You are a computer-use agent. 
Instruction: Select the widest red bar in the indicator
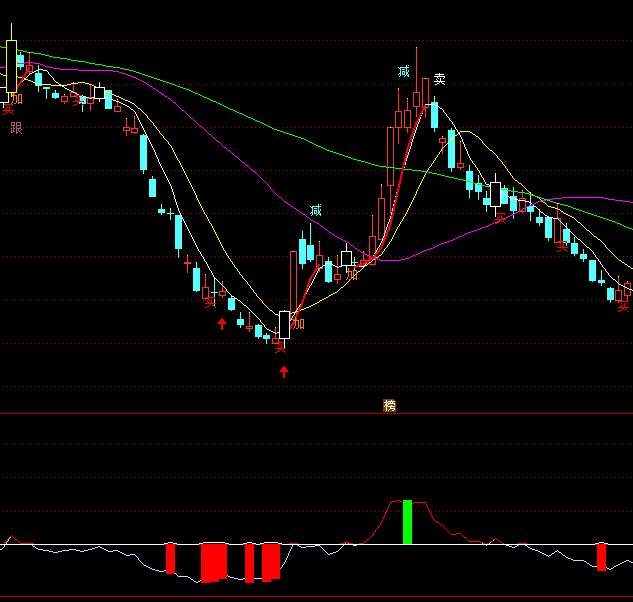pyautogui.click(x=215, y=562)
